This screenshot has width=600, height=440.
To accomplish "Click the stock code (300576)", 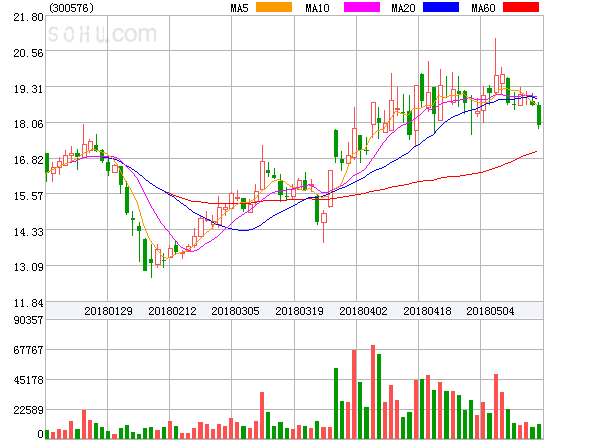I will coord(72,8).
